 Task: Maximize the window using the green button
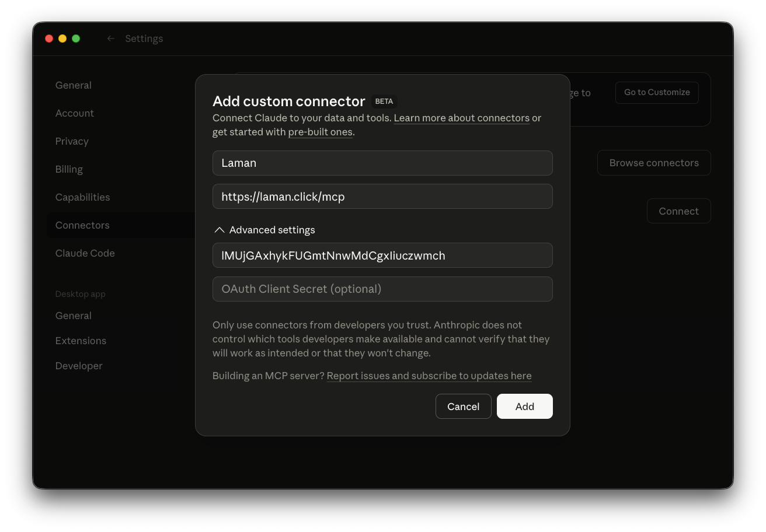coord(76,38)
